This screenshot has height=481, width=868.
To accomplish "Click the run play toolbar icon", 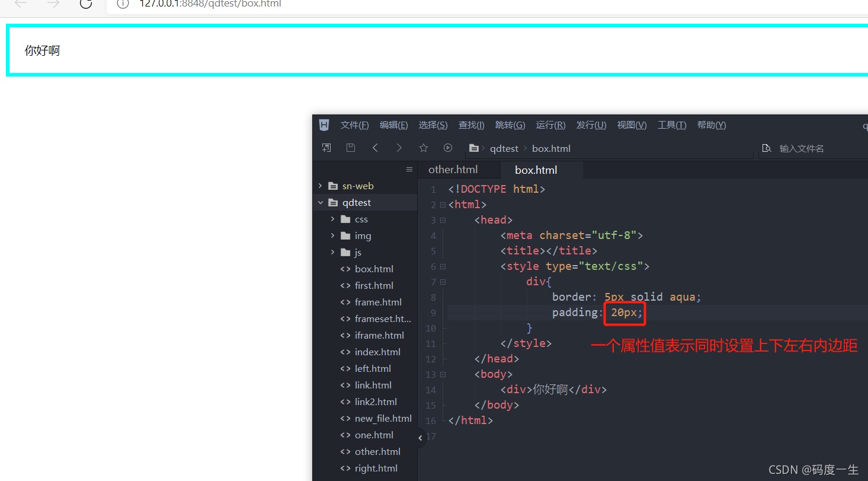I will pos(448,148).
